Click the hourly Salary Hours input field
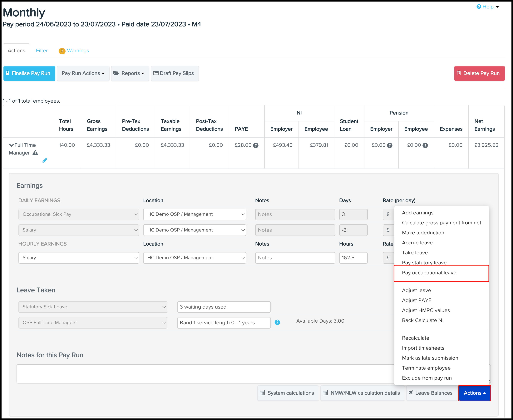513x420 pixels. pos(353,258)
